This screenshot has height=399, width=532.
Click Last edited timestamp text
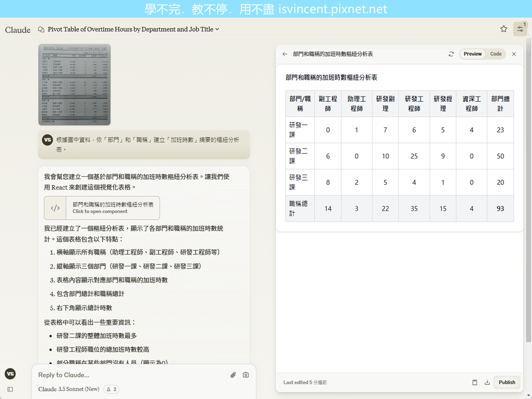point(305,382)
